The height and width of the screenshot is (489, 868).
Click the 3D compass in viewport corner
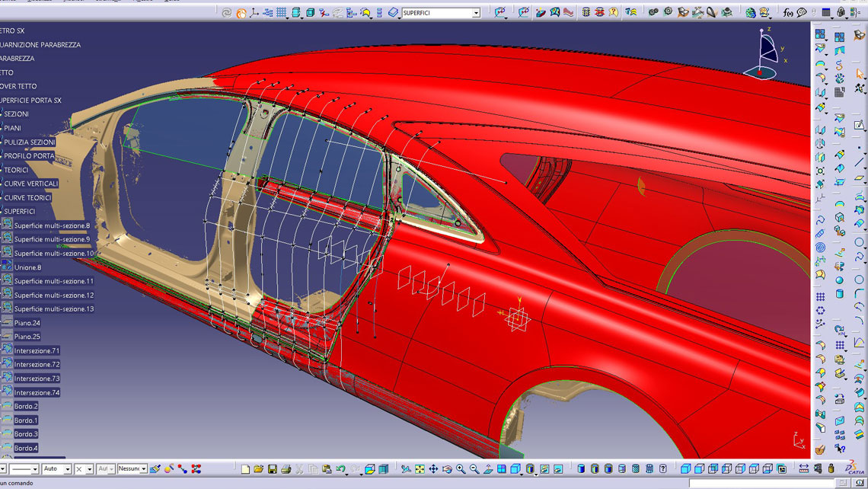(x=765, y=53)
